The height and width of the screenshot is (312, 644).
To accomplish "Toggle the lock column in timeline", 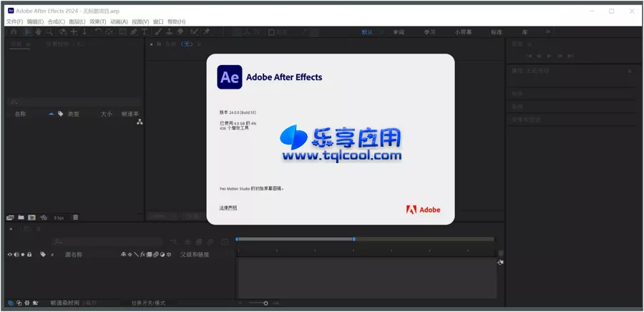I will 29,255.
